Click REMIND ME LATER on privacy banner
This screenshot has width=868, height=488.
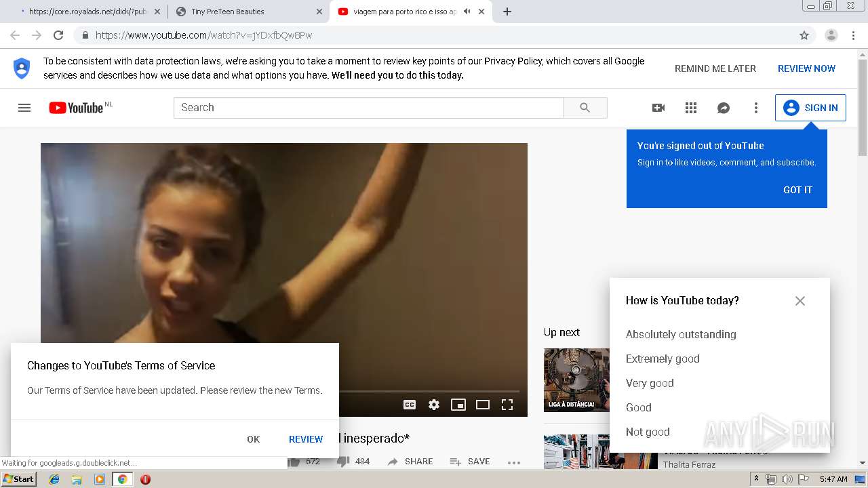tap(715, 68)
